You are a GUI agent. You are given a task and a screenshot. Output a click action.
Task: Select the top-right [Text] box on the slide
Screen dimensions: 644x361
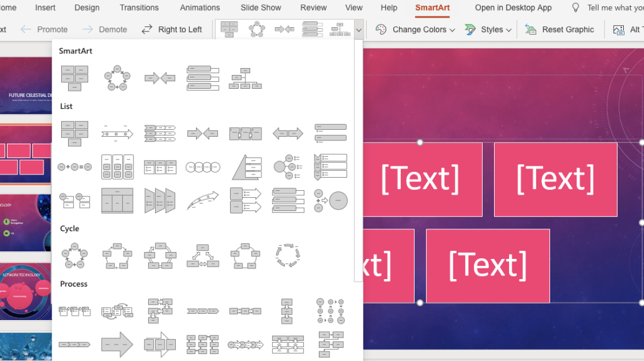click(555, 180)
